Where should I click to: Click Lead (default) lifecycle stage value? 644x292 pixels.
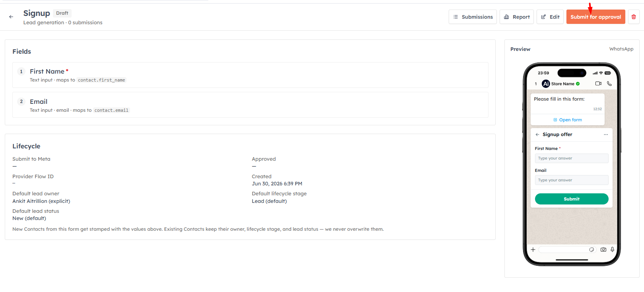[269, 201]
